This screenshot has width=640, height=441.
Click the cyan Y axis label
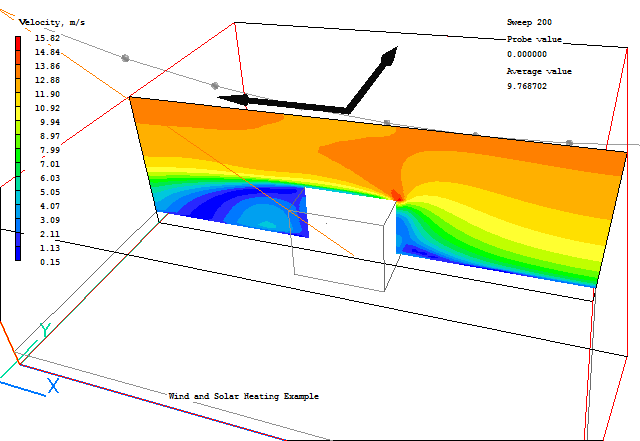pyautogui.click(x=44, y=329)
